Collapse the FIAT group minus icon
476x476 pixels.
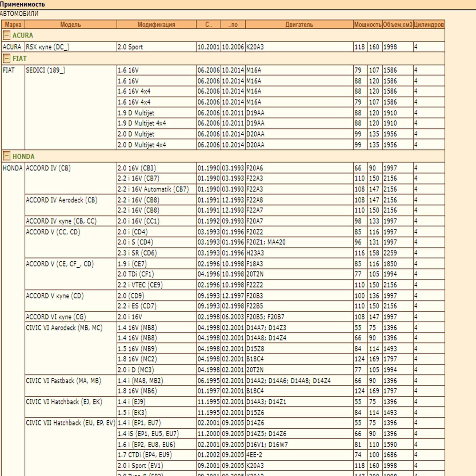pyautogui.click(x=6, y=58)
